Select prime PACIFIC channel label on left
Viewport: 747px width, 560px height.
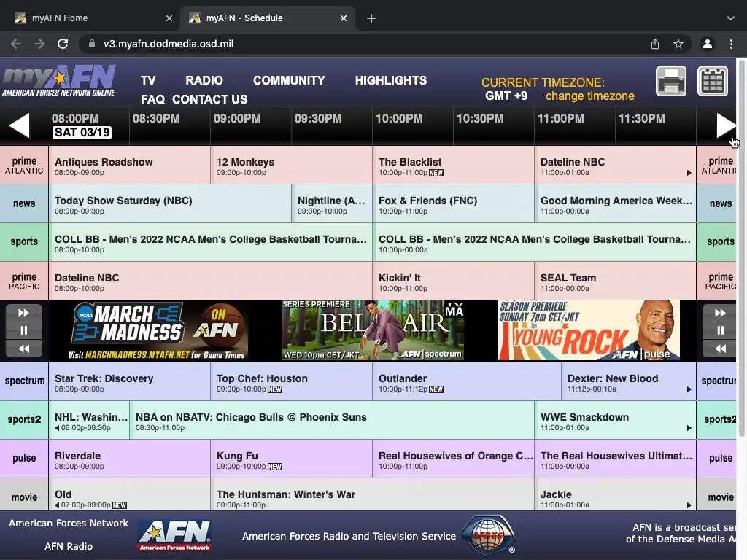[x=24, y=281]
